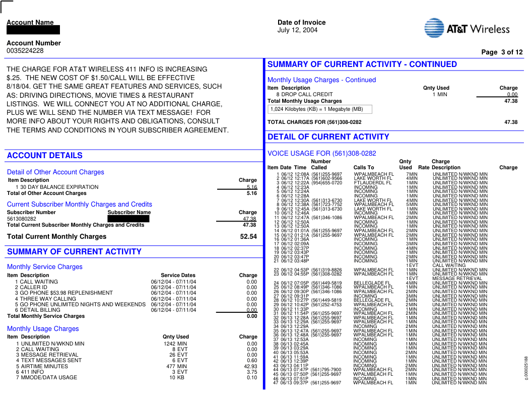Select the 30 DAY BALANCE EXPIRATION item
Screen dimensions: 532x411
coord(56,187)
